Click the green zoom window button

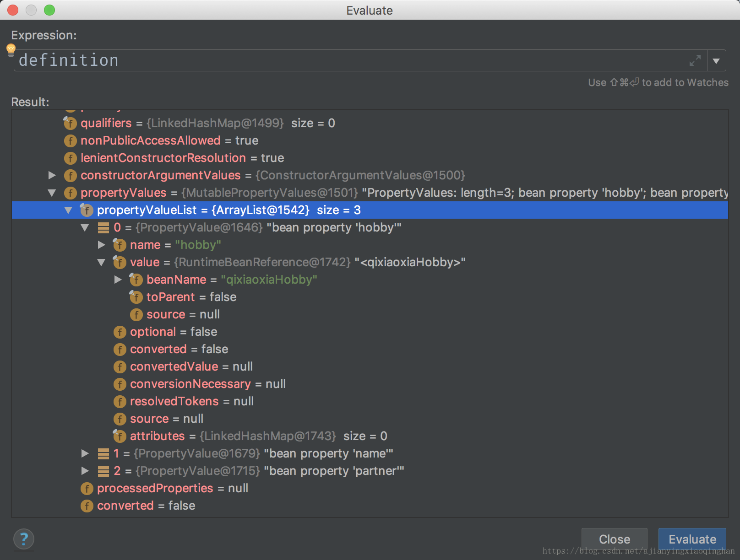(x=49, y=10)
